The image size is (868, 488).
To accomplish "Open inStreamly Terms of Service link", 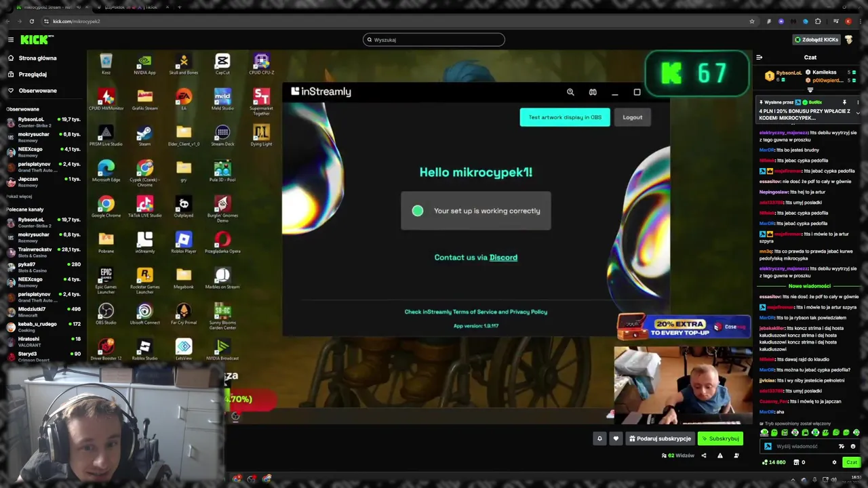I will 475,312.
